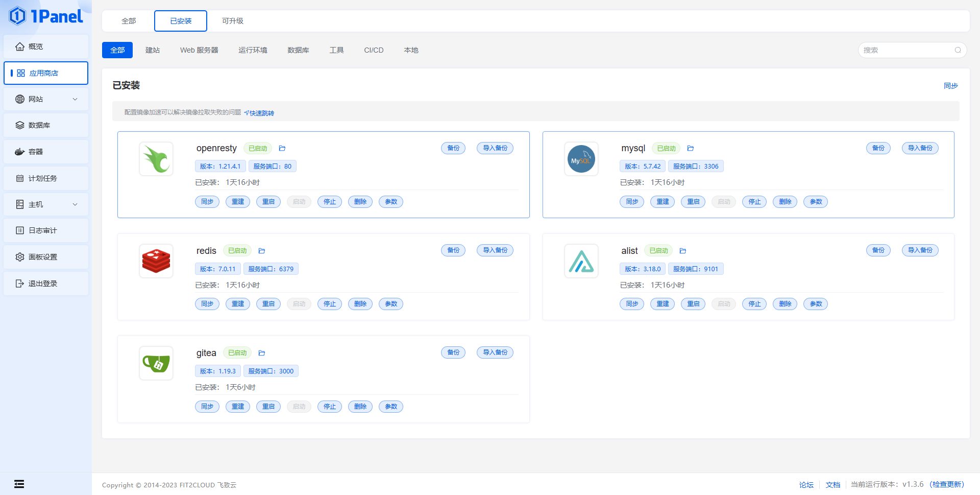This screenshot has width=980, height=495.
Task: Filter by 建站 category
Action: pos(153,50)
